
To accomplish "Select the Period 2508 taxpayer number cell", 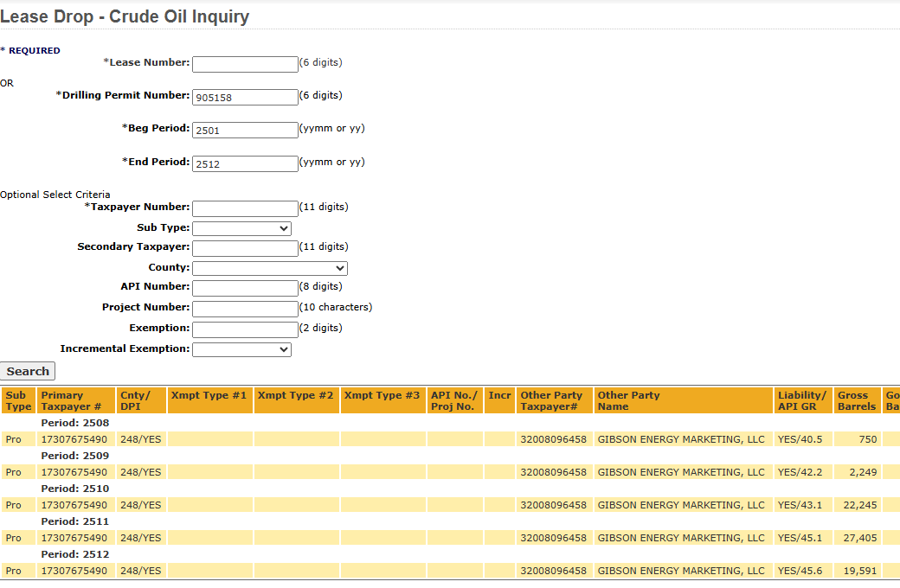I will coord(74,439).
